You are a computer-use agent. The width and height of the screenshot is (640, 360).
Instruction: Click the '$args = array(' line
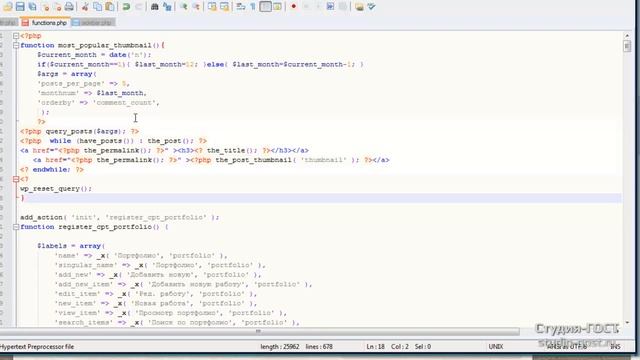tap(67, 74)
